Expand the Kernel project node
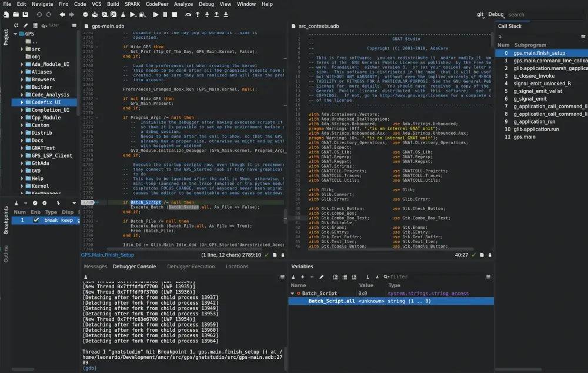Image resolution: width=588 pixels, height=373 pixels. pyautogui.click(x=22, y=186)
